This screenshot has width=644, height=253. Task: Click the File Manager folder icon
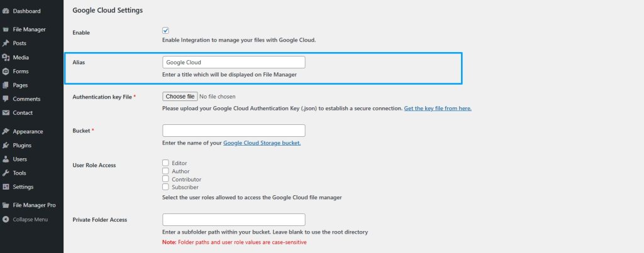click(x=6, y=30)
